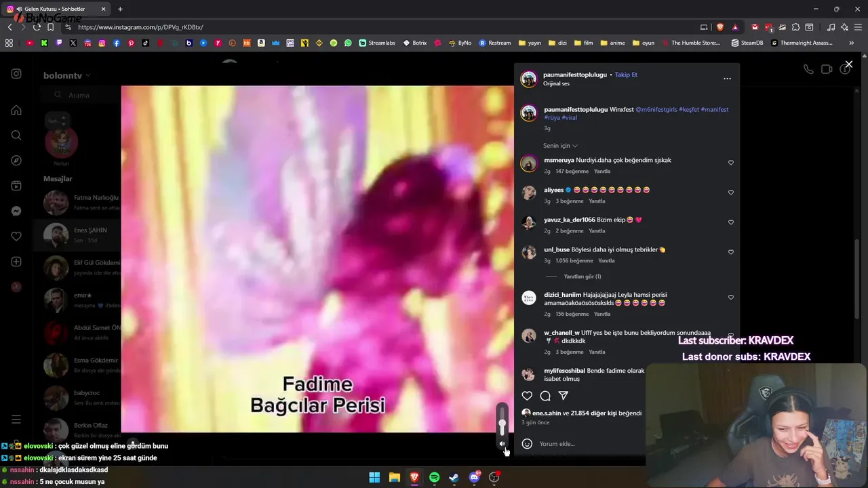Expand the 'Senin için' comment sort dropdown
The width and height of the screenshot is (868, 488).
[x=560, y=146]
